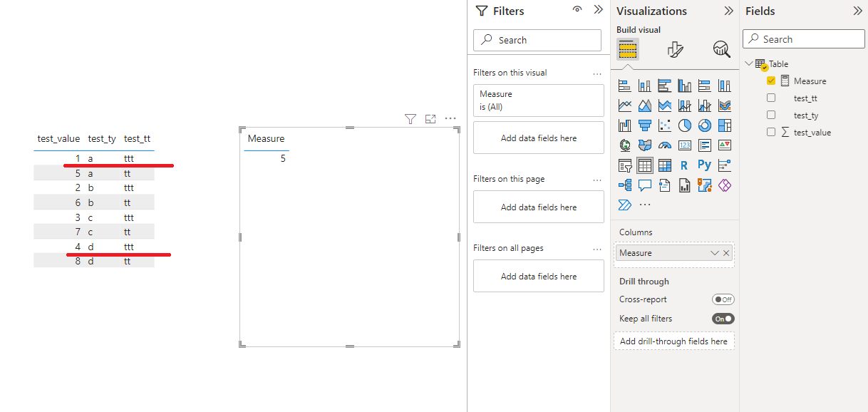Select the clustered column chart visual
Screen dimensions: 868x412
pyautogui.click(x=685, y=86)
